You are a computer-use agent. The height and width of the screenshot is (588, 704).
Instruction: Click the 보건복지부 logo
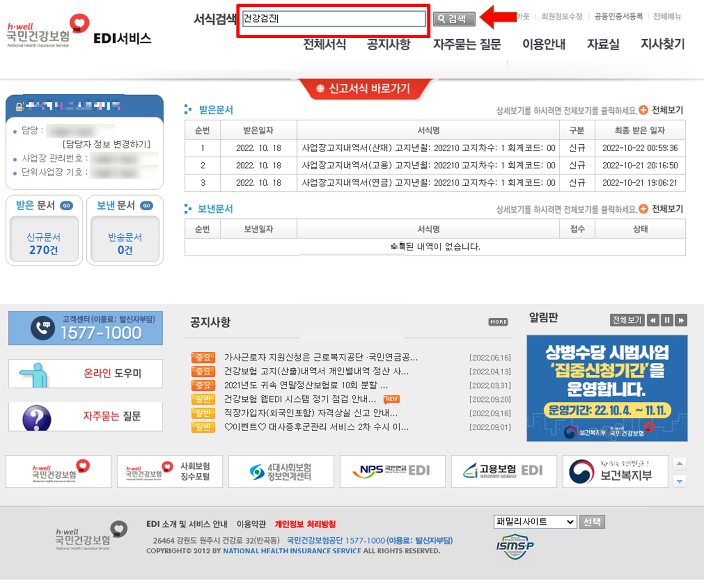pos(615,471)
